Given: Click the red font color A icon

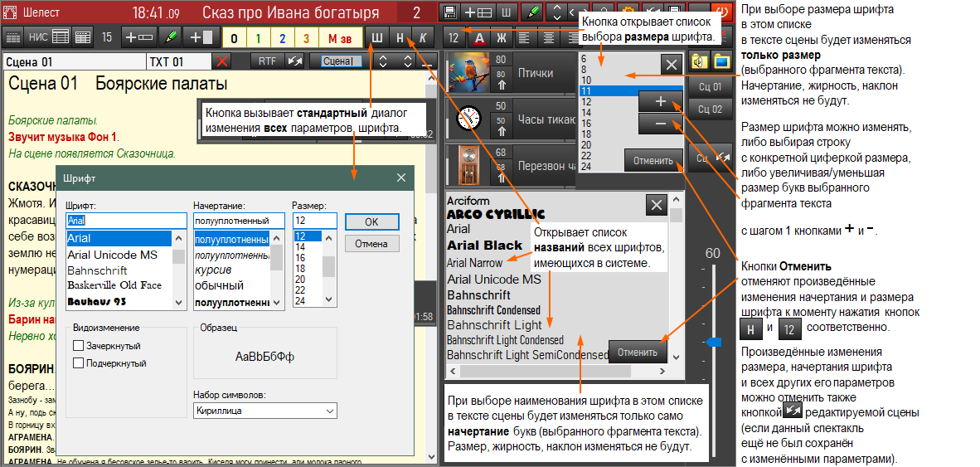Looking at the screenshot, I should (x=478, y=37).
